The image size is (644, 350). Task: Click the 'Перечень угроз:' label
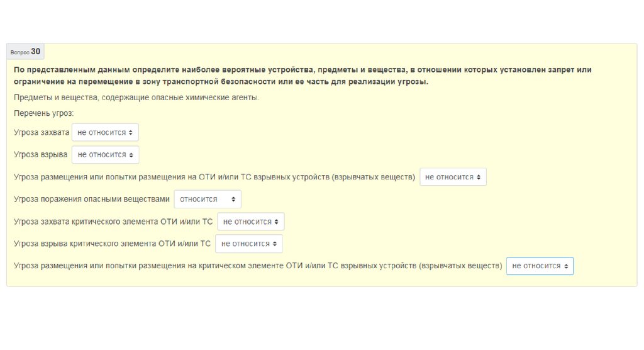click(x=43, y=113)
